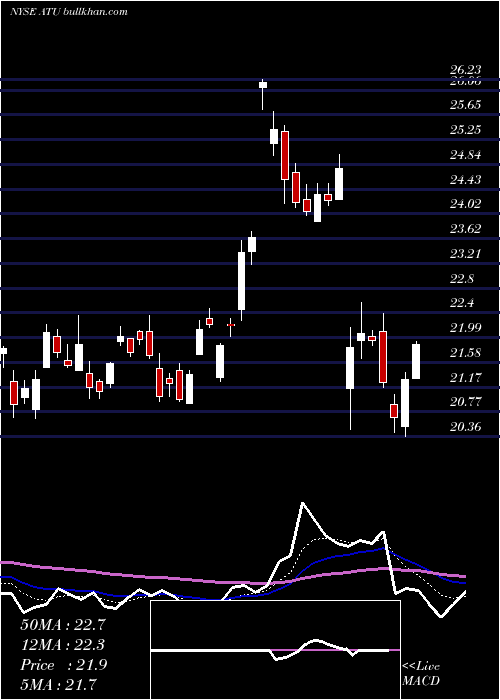Click the 21.58 price axis label

[x=465, y=353]
